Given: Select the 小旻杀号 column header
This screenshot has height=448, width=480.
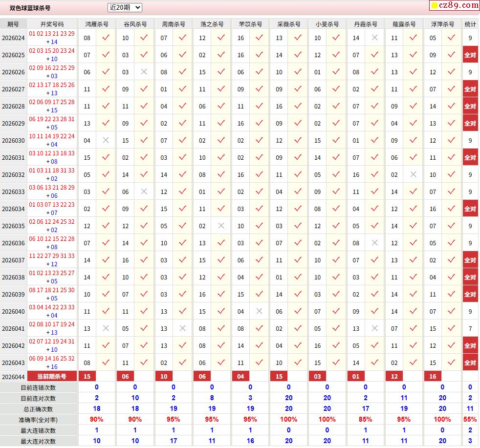Looking at the screenshot, I should [x=327, y=24].
